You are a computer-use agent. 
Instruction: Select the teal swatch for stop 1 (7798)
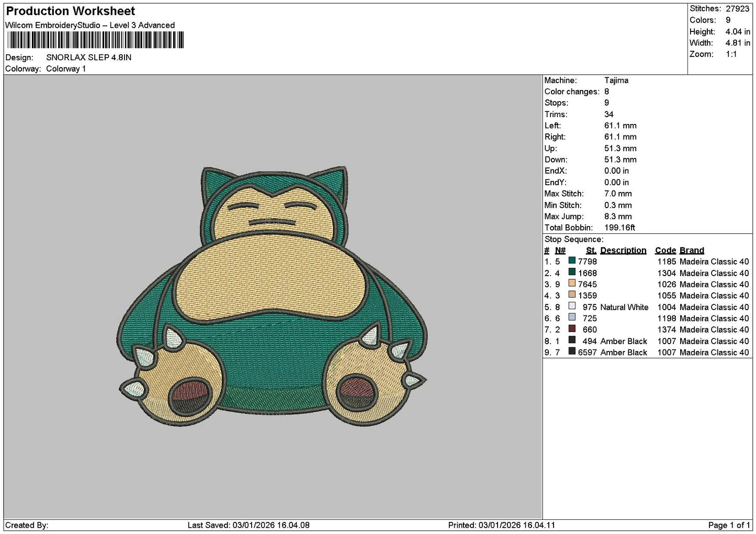[572, 261]
